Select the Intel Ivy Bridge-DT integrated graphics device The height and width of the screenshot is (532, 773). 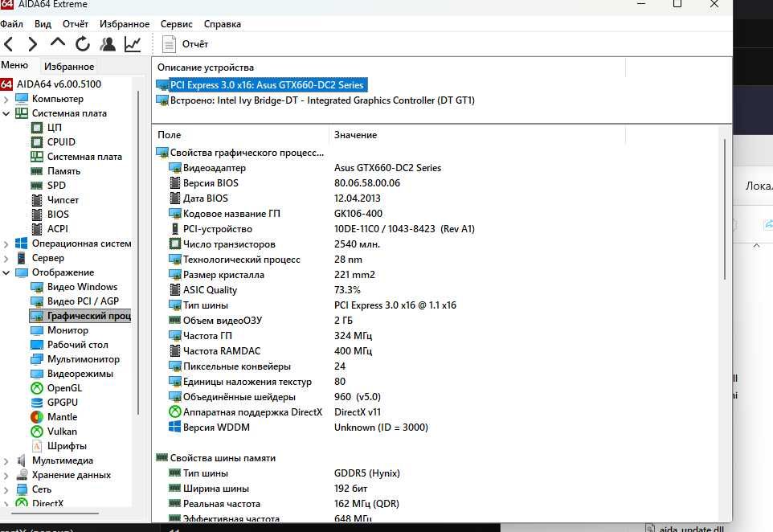click(316, 100)
